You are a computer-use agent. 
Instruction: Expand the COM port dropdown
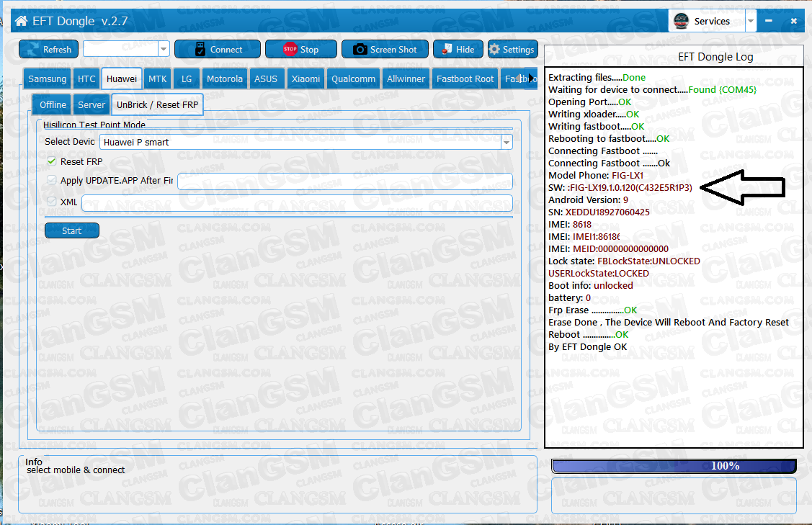click(164, 49)
